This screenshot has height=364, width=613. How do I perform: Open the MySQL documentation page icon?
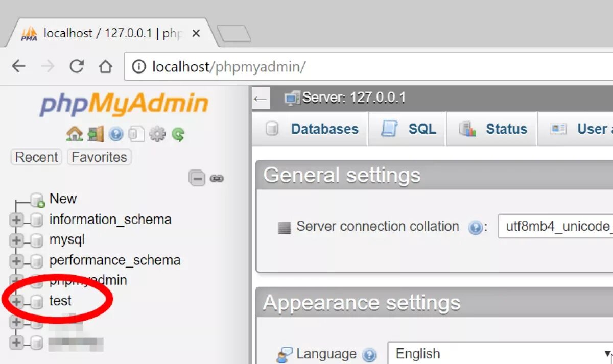coord(136,134)
